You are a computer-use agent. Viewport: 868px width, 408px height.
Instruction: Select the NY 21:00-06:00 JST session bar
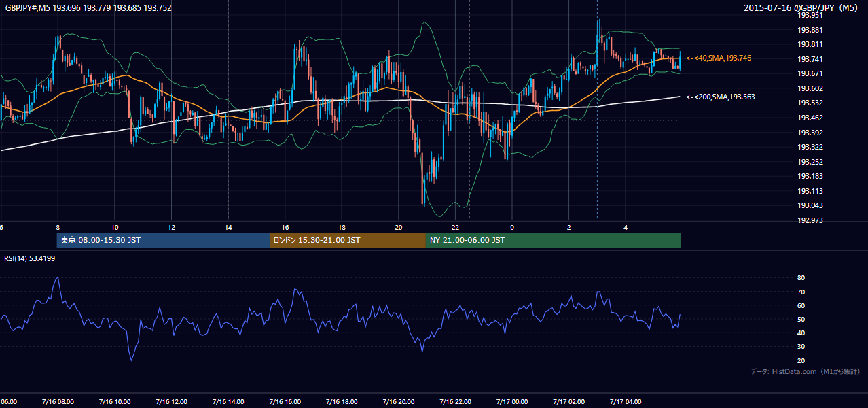pyautogui.click(x=554, y=240)
